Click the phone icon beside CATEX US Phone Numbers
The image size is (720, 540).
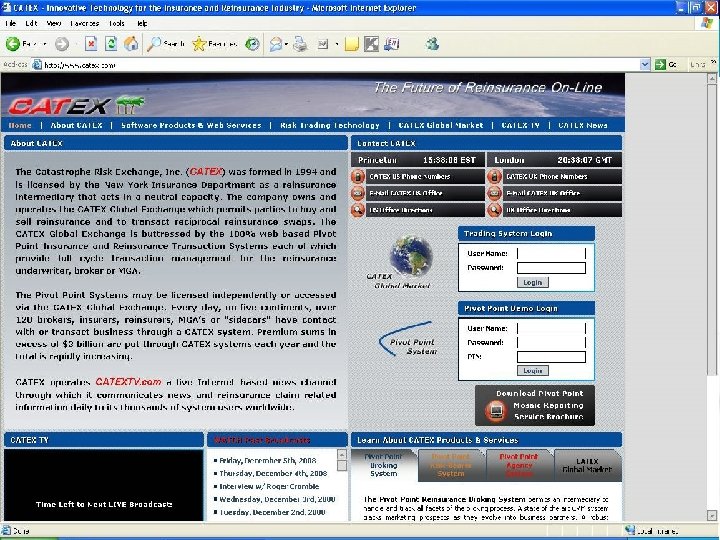point(358,176)
